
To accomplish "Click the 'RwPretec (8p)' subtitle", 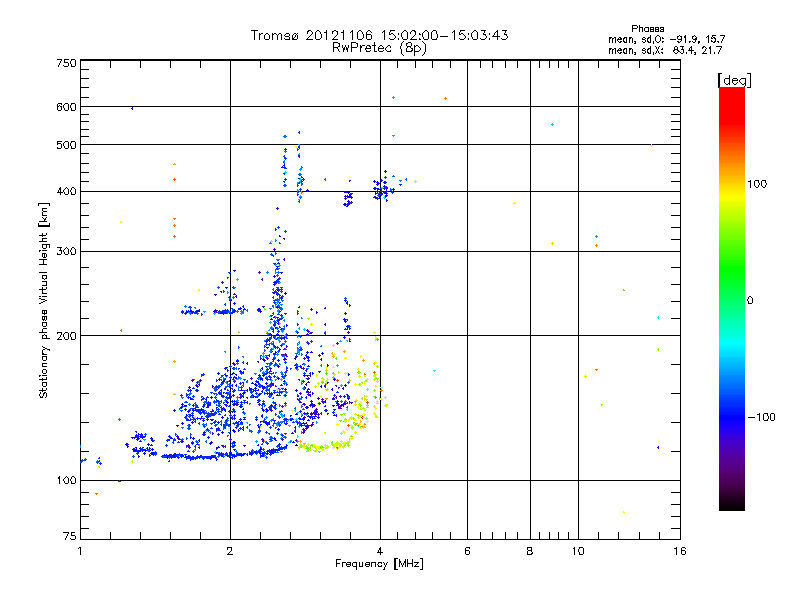I will (x=379, y=48).
